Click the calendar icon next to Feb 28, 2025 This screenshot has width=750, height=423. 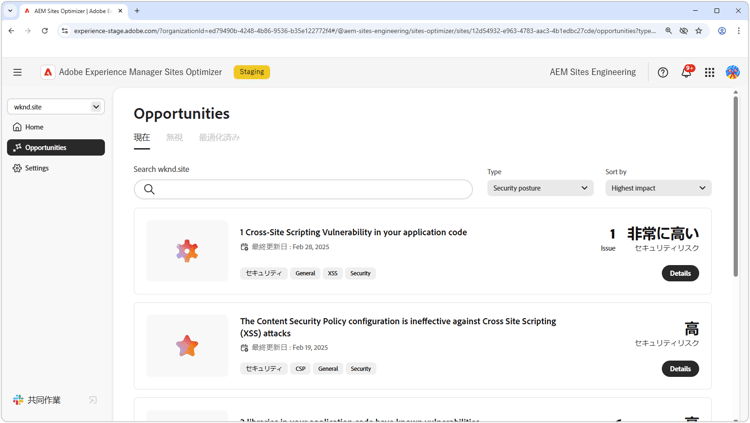244,247
